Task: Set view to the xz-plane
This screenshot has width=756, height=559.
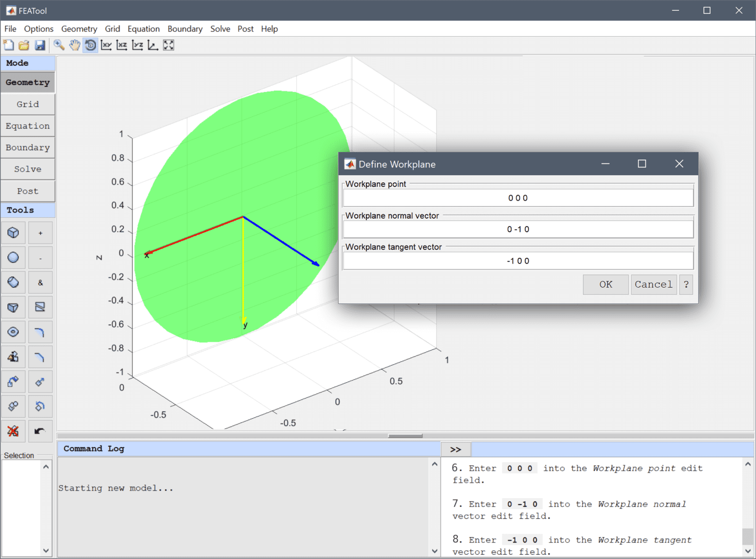Action: pos(122,45)
